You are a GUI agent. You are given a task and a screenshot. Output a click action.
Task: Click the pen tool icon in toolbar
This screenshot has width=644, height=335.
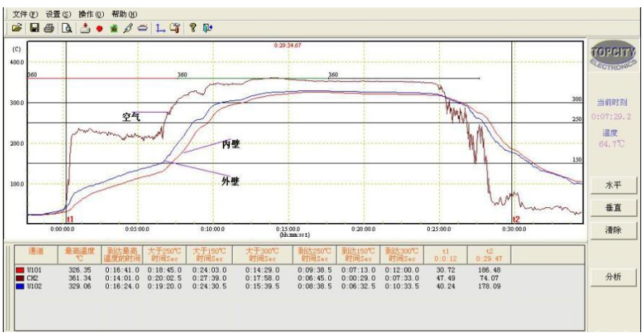point(128,27)
